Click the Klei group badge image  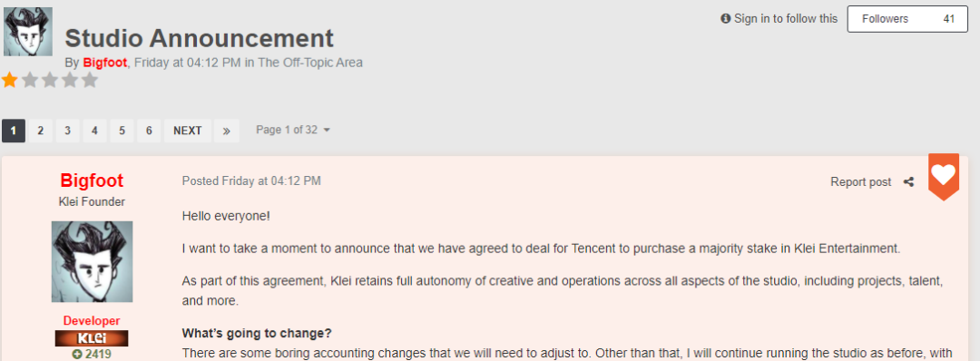tap(92, 338)
